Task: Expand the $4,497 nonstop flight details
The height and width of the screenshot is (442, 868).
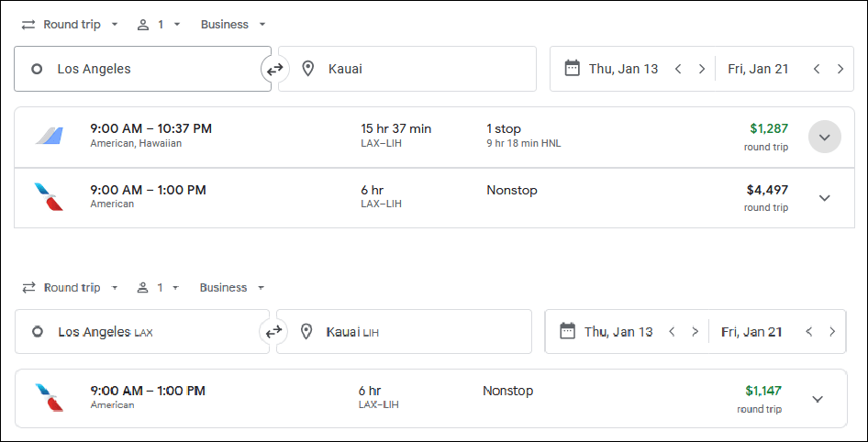Action: coord(824,198)
